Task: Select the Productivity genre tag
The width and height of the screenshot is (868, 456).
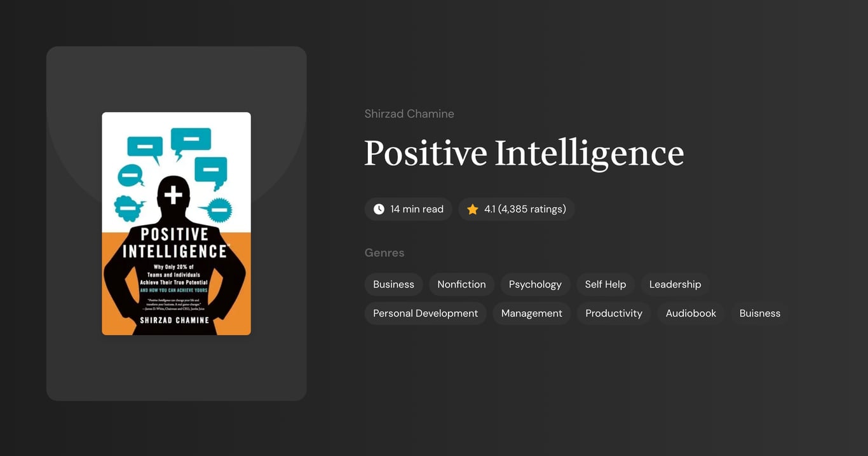Action: [613, 313]
